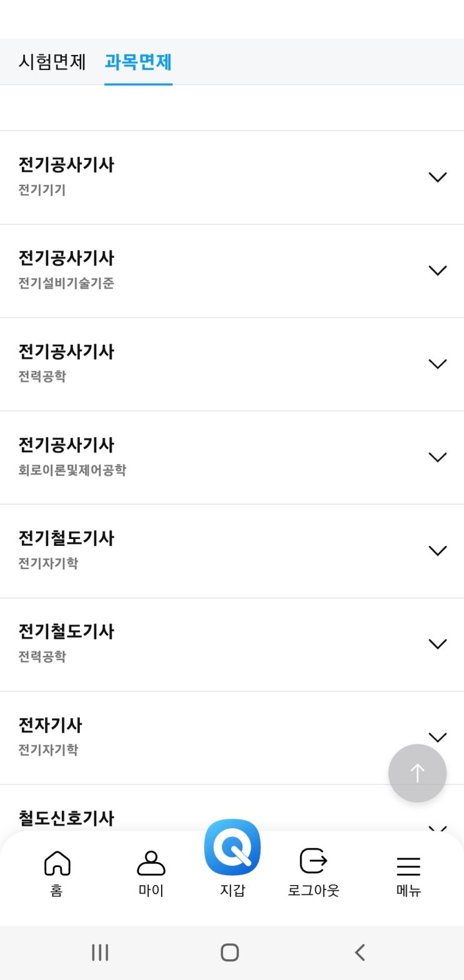Expand the 전기철도기사 전기자기학 chevron
The height and width of the screenshot is (980, 464).
coord(437,550)
